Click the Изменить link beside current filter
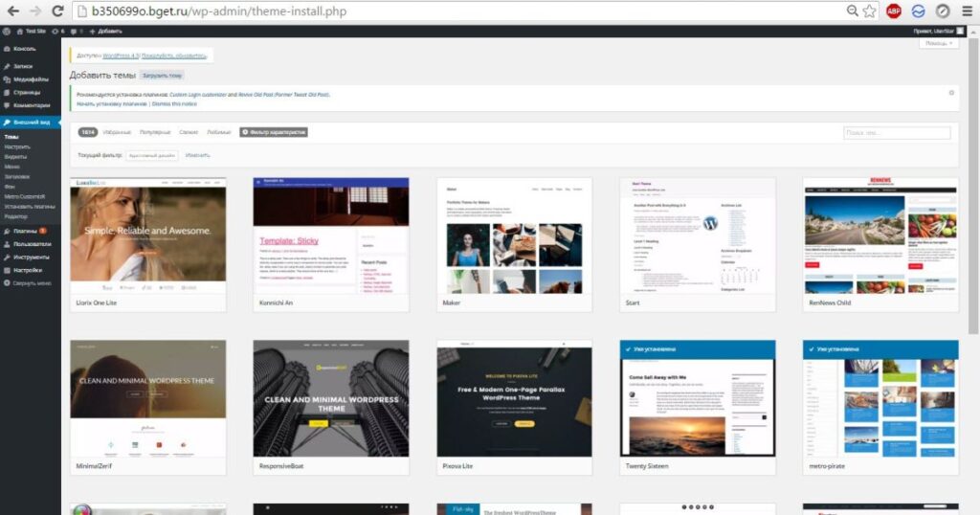Image resolution: width=980 pixels, height=515 pixels. [197, 155]
